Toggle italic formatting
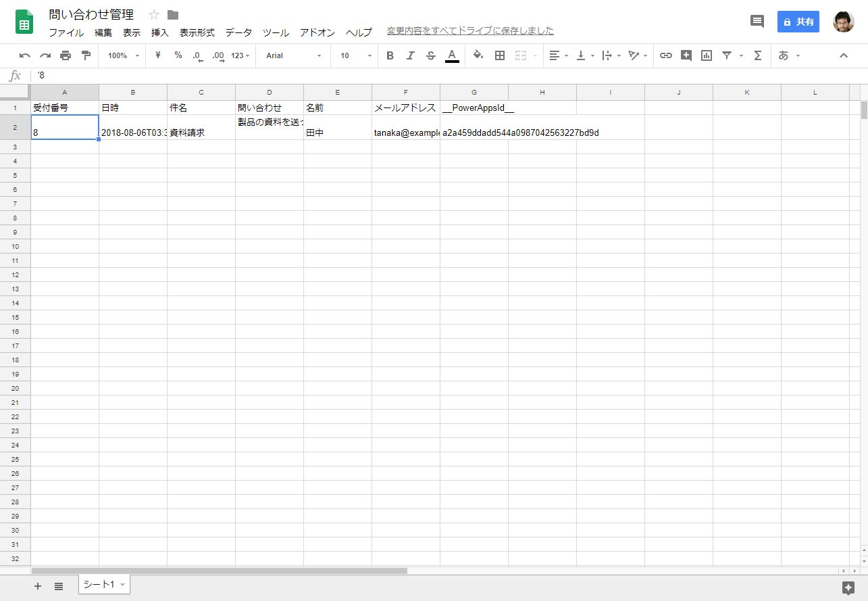This screenshot has width=868, height=601. click(x=410, y=55)
